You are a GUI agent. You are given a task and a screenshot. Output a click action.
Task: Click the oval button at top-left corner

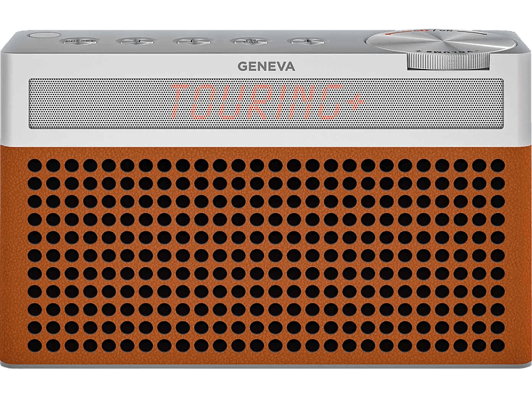pyautogui.click(x=45, y=34)
